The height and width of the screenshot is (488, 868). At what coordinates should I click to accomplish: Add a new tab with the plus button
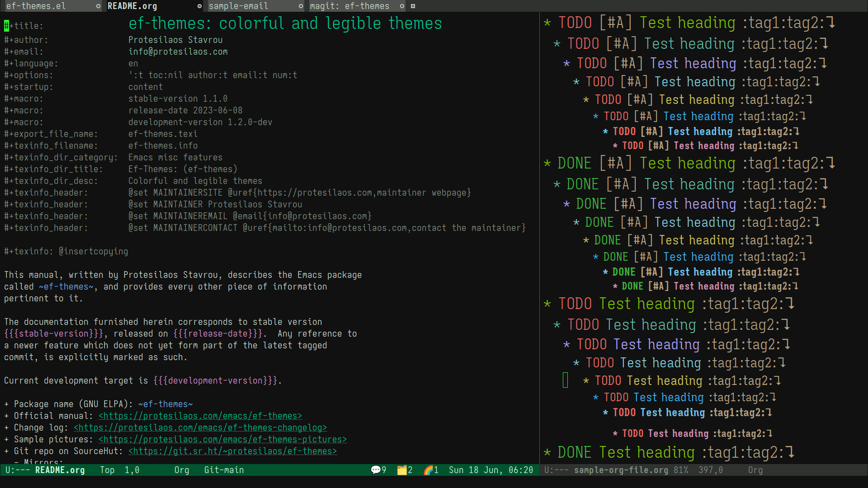click(413, 6)
